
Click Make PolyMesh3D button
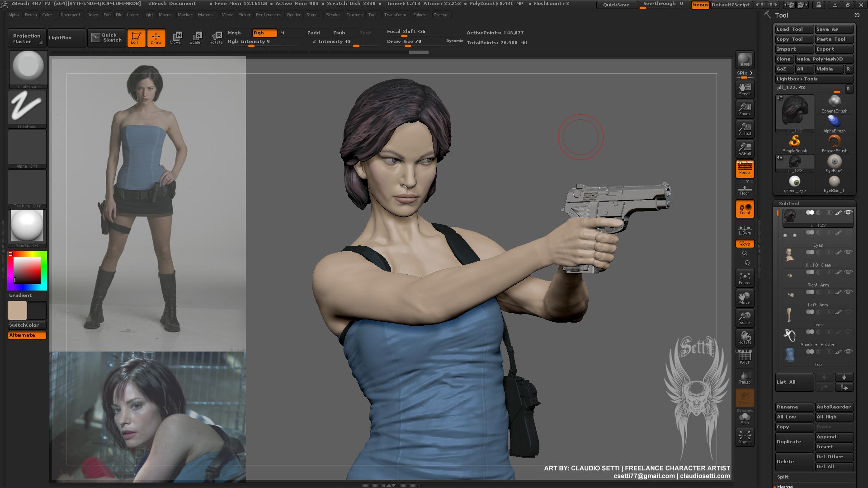(x=824, y=59)
